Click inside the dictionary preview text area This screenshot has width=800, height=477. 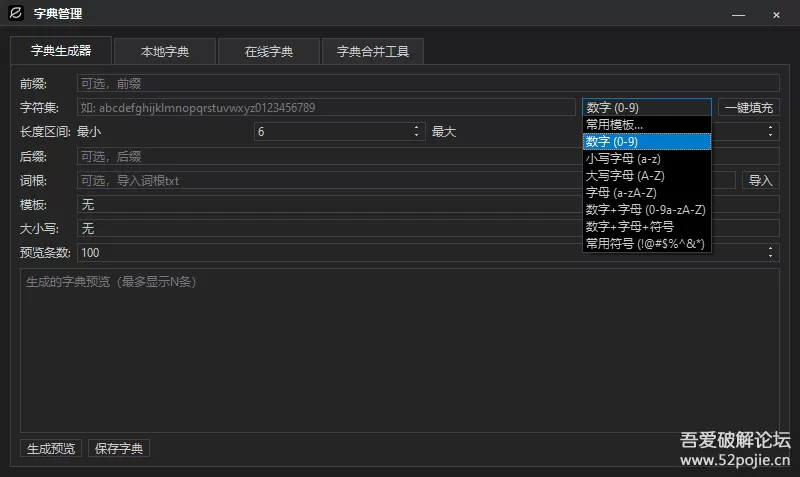(400, 350)
